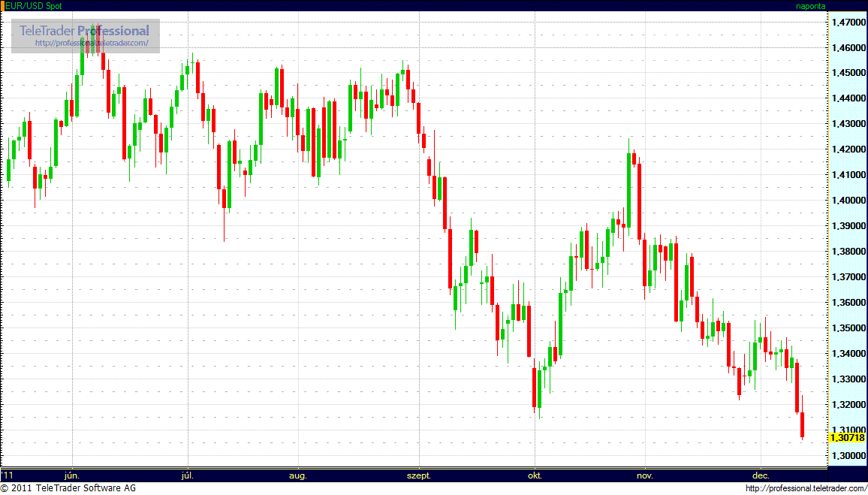
Task: Select the 'jún.' month marker
Action: [73, 475]
